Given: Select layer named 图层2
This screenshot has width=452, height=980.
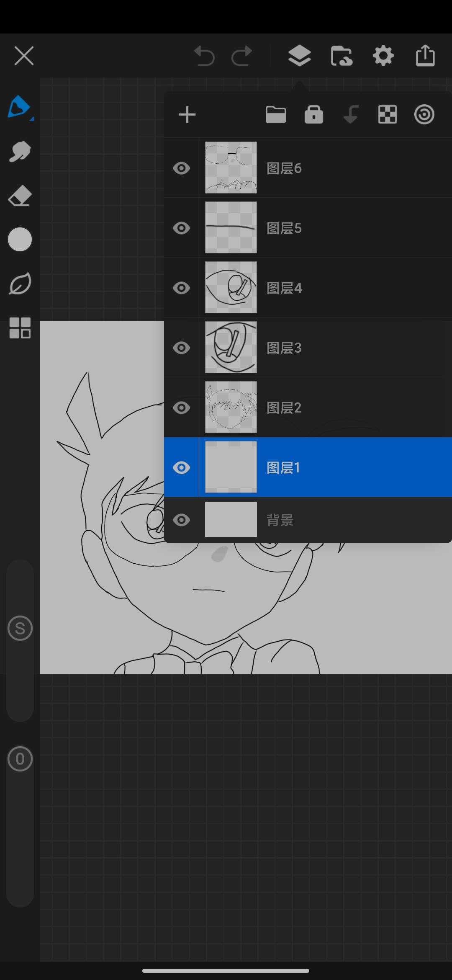Looking at the screenshot, I should (284, 408).
